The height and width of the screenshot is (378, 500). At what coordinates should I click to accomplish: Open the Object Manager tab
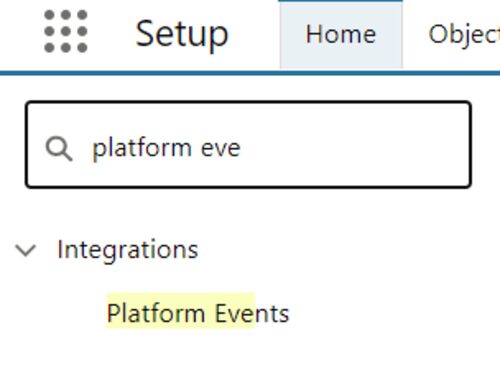pos(464,34)
